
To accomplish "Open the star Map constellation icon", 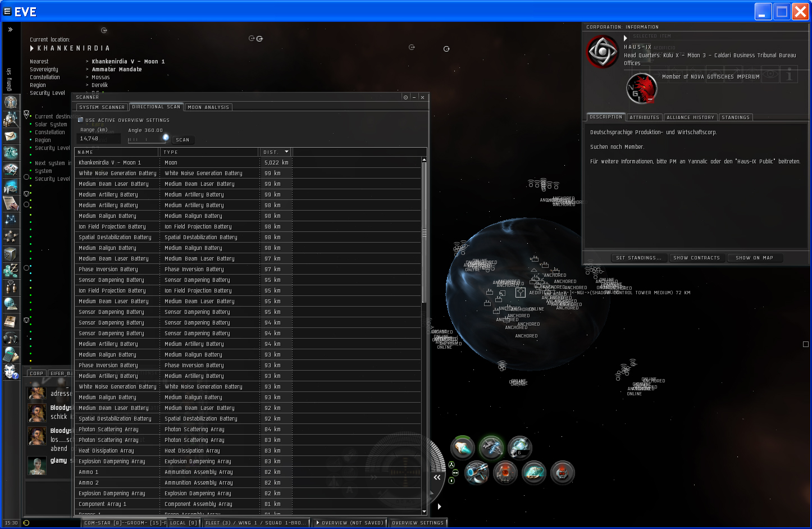I will [x=11, y=220].
